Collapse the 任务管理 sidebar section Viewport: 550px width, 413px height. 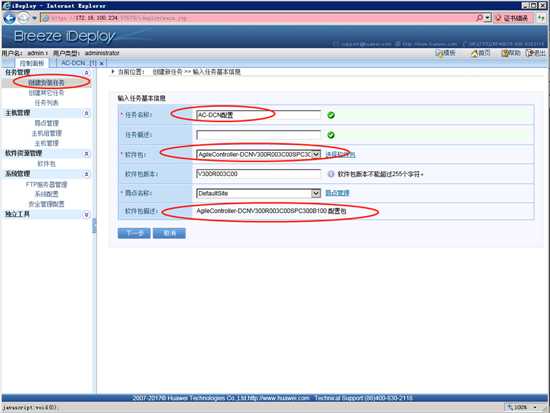86,73
